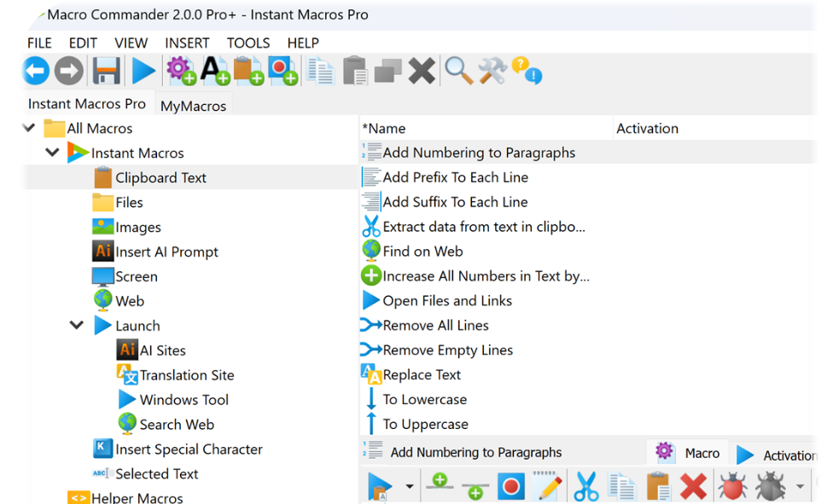827x504 pixels.
Task: Collapse the Launch folder chevron
Action: click(77, 325)
